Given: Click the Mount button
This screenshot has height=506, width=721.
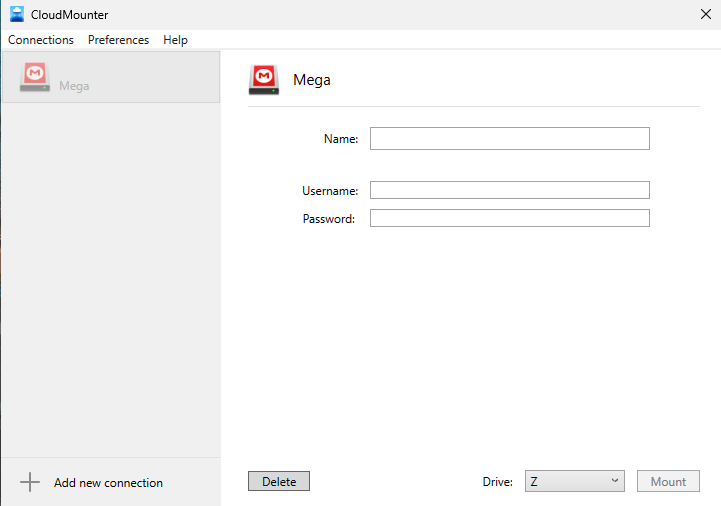Looking at the screenshot, I should (x=668, y=481).
